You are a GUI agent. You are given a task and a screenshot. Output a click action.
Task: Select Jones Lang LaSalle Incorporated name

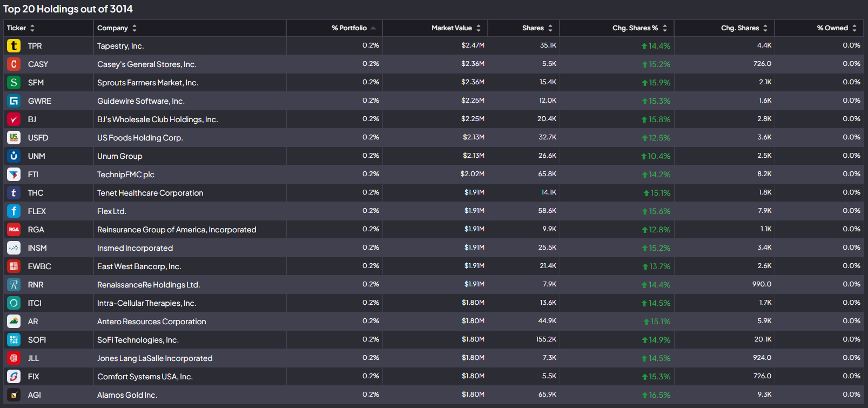pyautogui.click(x=155, y=358)
